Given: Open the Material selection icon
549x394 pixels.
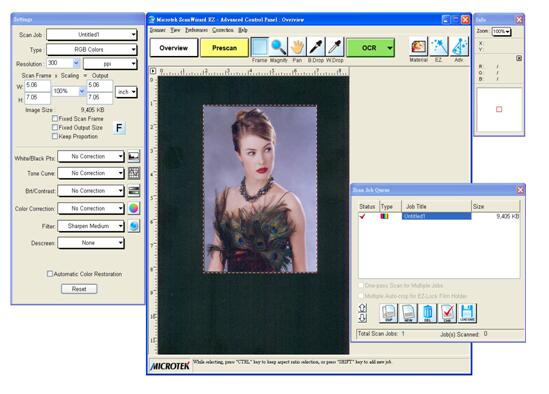Looking at the screenshot, I should [418, 47].
